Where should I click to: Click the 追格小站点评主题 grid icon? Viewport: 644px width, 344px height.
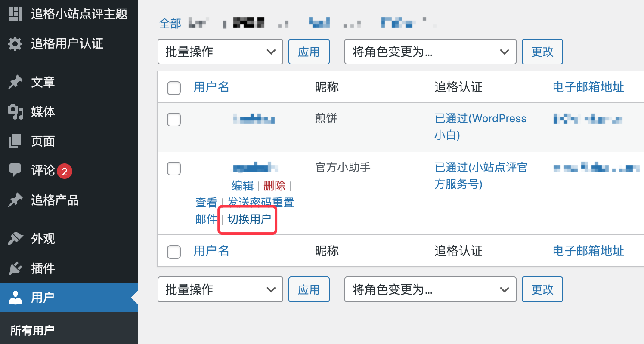[15, 14]
